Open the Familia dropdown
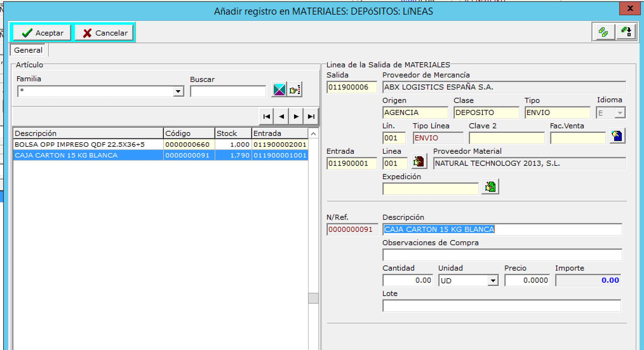 click(178, 92)
